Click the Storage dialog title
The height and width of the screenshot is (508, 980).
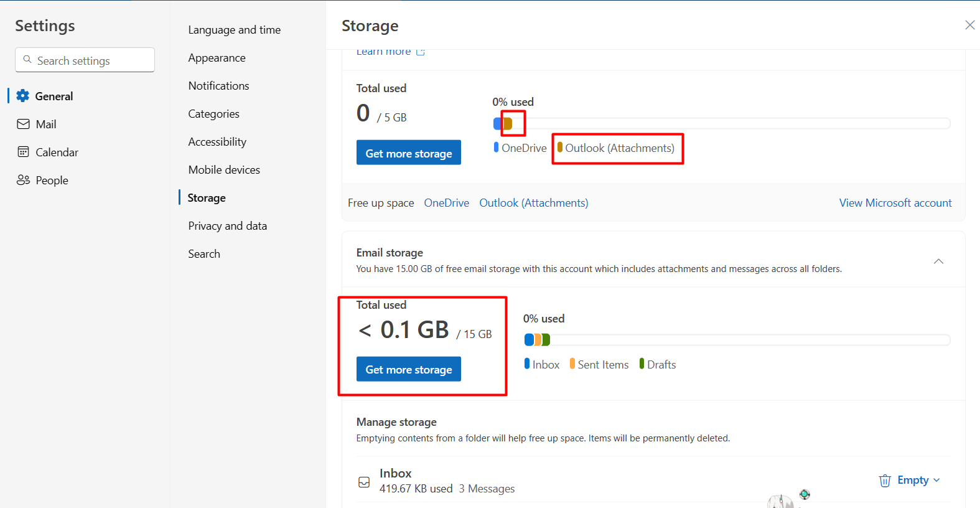point(370,26)
